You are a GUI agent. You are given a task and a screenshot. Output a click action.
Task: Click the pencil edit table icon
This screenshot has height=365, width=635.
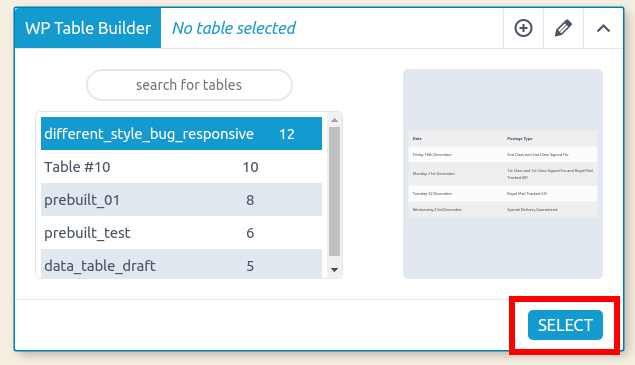(x=563, y=28)
